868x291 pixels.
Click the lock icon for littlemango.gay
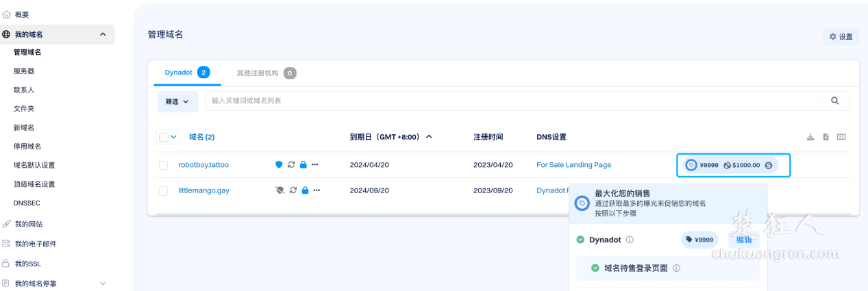pos(303,190)
